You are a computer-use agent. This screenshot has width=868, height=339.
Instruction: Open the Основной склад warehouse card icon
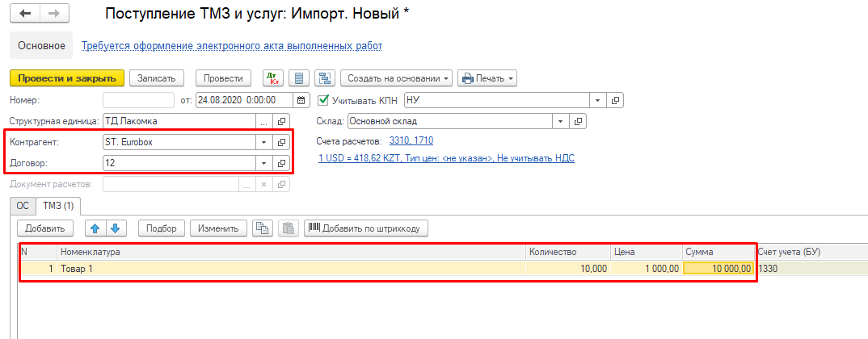(x=579, y=121)
